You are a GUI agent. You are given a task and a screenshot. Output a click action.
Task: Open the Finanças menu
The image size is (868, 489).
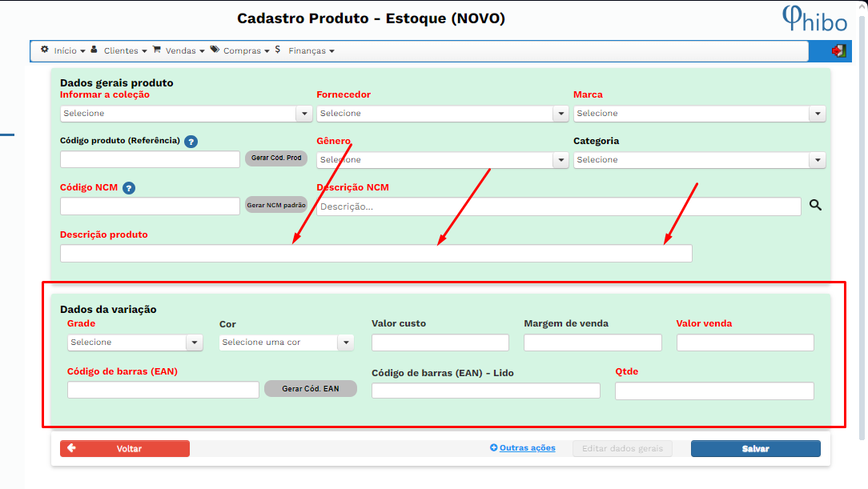(x=309, y=50)
